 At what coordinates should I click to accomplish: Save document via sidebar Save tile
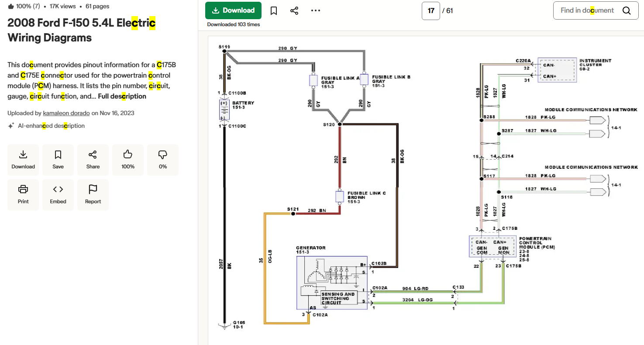58,160
